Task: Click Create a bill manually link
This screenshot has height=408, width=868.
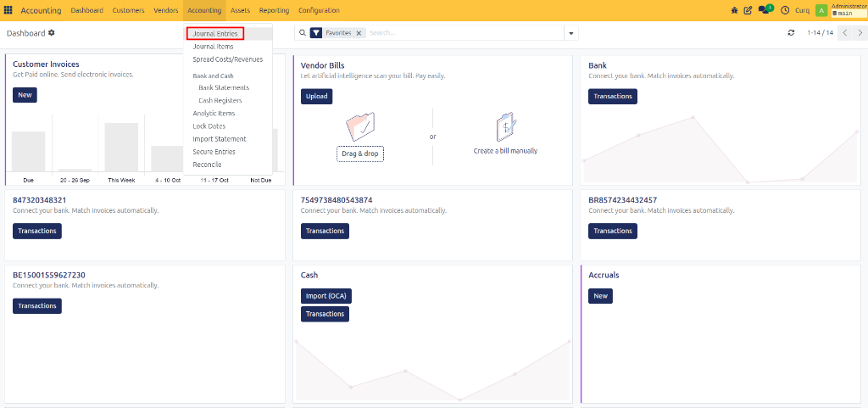Action: (x=505, y=151)
